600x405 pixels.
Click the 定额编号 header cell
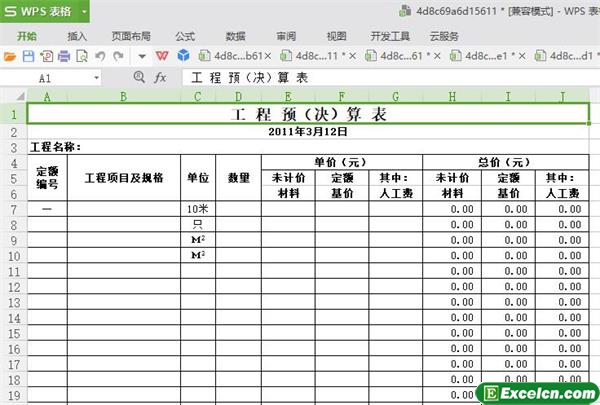pyautogui.click(x=47, y=178)
